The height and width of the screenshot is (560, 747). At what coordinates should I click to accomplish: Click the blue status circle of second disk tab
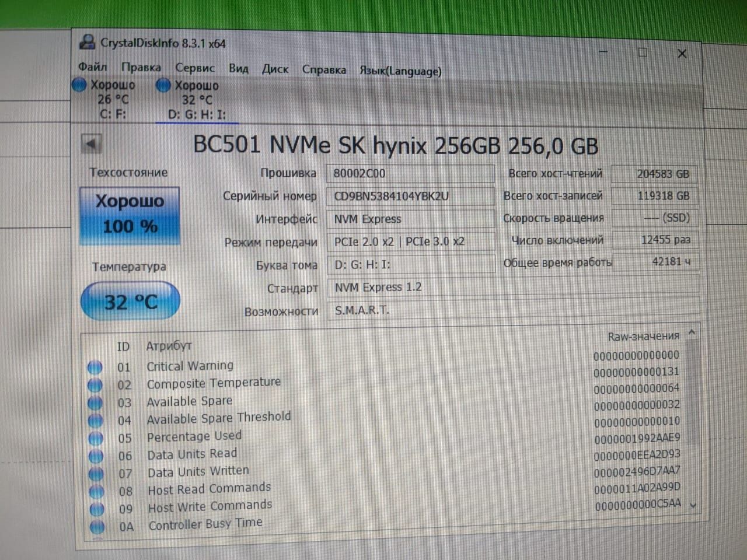tap(164, 86)
